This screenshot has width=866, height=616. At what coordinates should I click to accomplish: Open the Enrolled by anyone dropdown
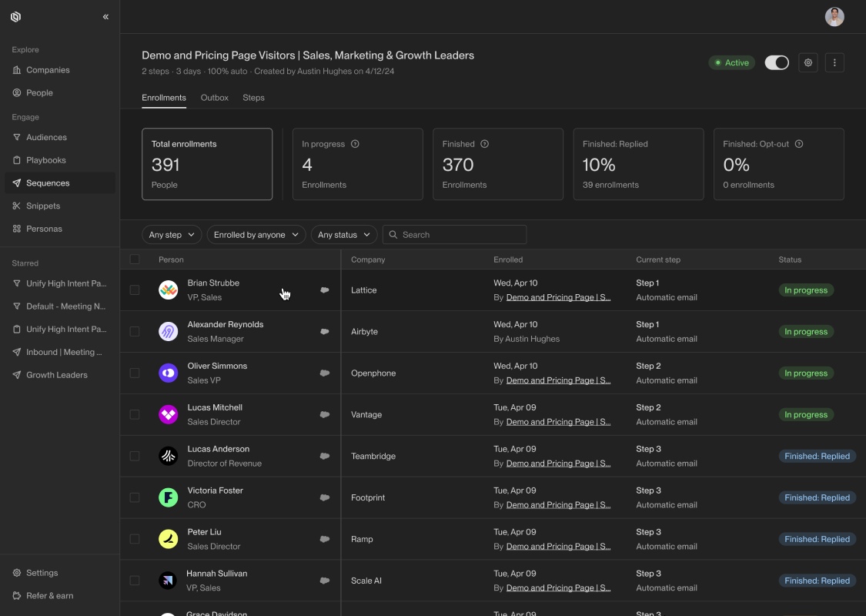pyautogui.click(x=256, y=235)
